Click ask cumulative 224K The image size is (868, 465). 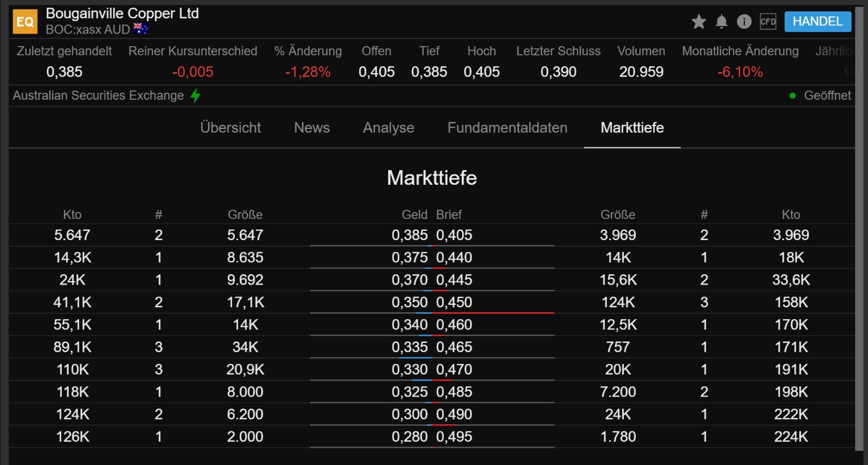pos(791,437)
